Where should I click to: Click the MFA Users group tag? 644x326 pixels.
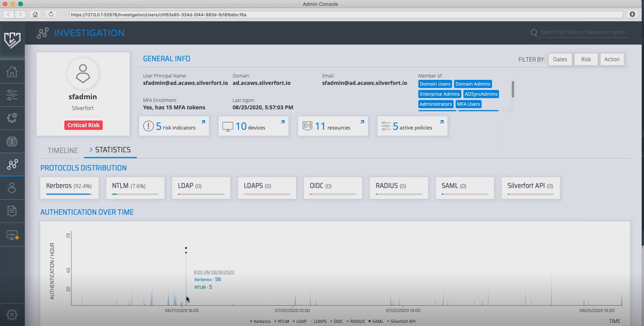click(468, 104)
